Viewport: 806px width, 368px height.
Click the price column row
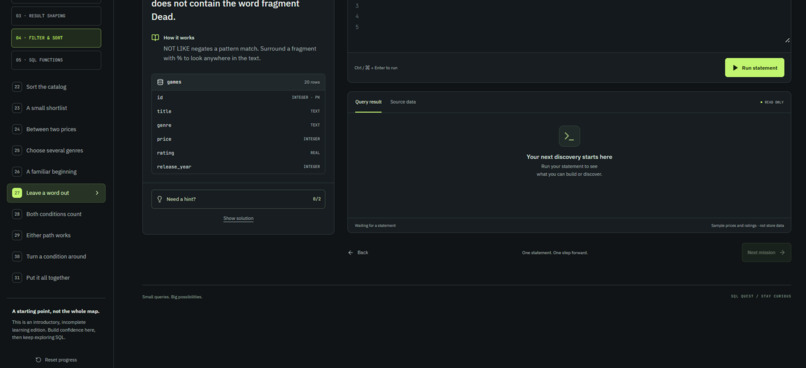238,139
